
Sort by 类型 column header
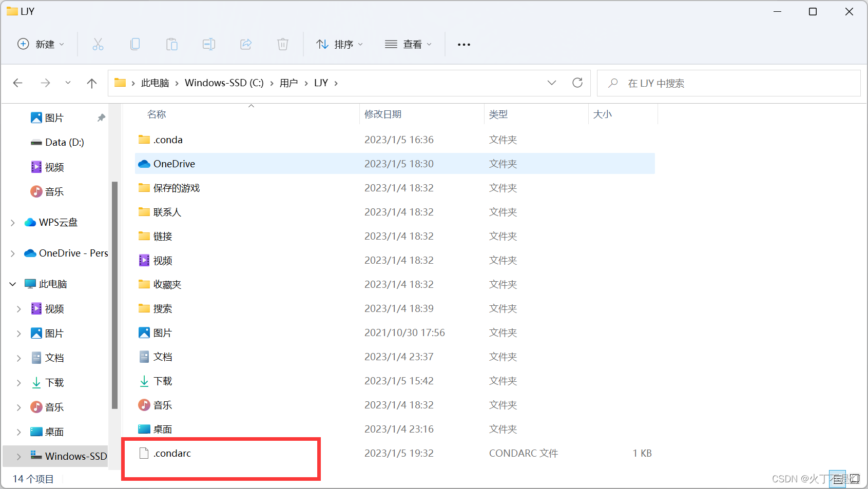[498, 114]
